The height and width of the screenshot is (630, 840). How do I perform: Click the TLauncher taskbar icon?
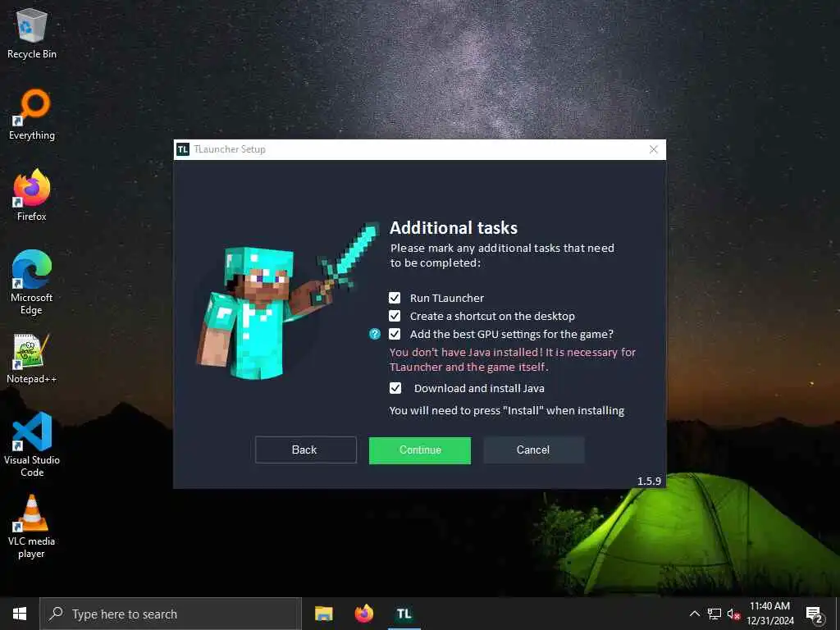coord(404,614)
